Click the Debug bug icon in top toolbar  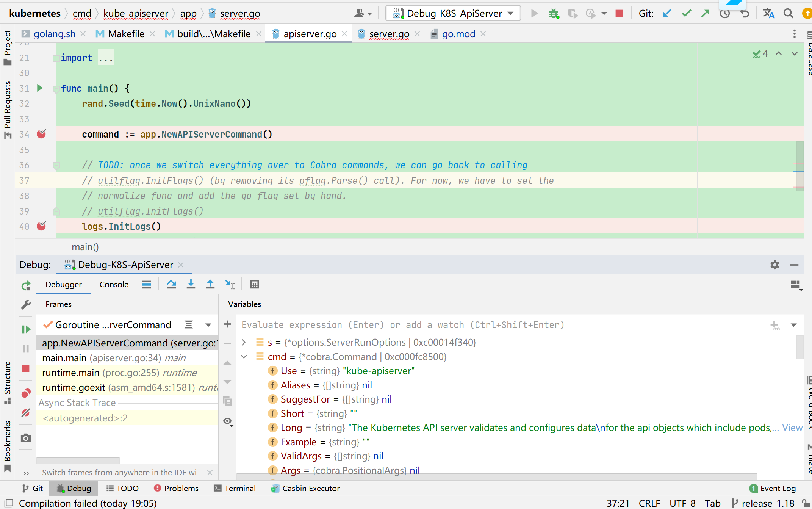pos(554,14)
